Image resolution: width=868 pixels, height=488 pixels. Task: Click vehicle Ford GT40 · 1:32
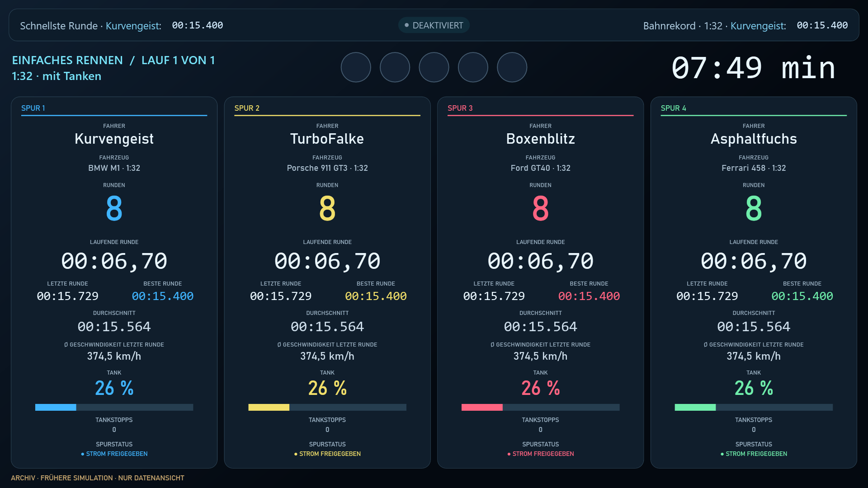tap(541, 168)
